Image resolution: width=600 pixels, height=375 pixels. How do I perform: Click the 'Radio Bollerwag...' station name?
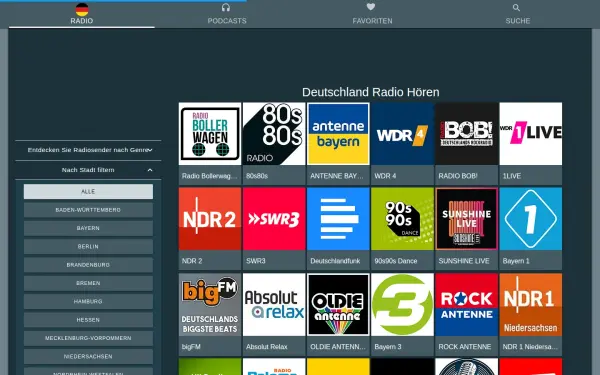point(209,176)
